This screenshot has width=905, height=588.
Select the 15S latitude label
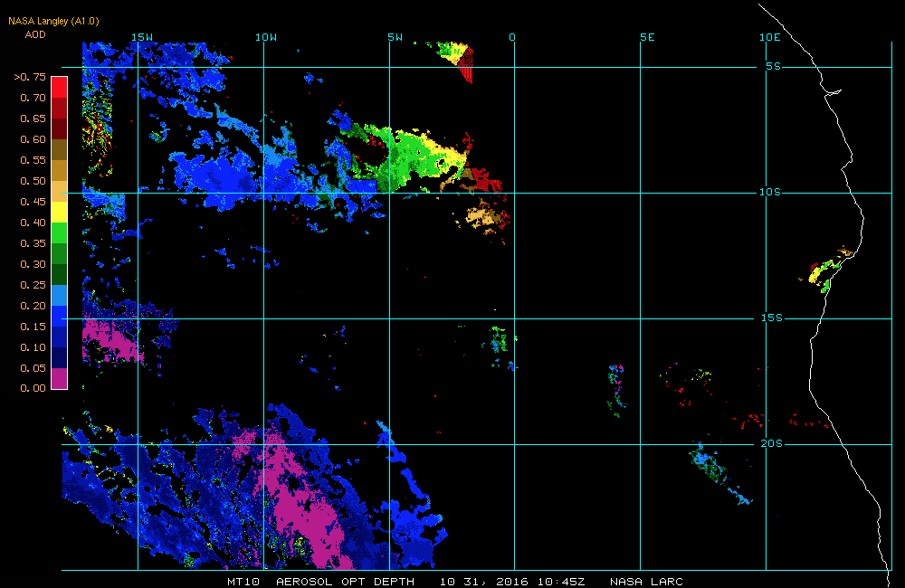pyautogui.click(x=772, y=318)
